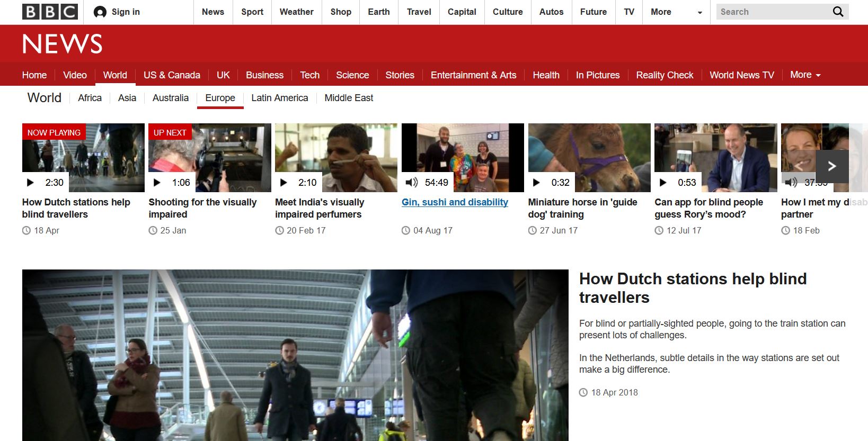Click play icon on miniature horse video
This screenshot has width=868, height=441.
pos(537,183)
